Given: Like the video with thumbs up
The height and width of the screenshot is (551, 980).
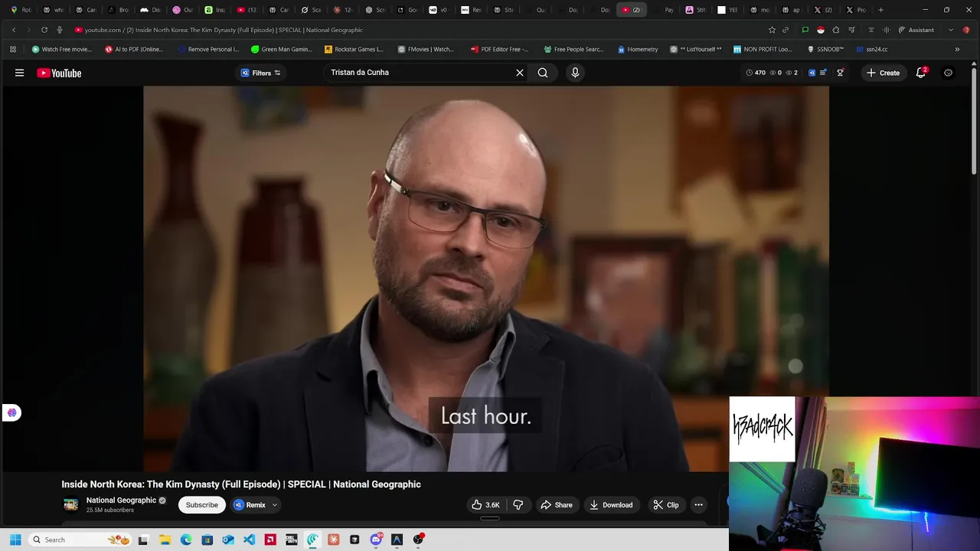Looking at the screenshot, I should 485,505.
